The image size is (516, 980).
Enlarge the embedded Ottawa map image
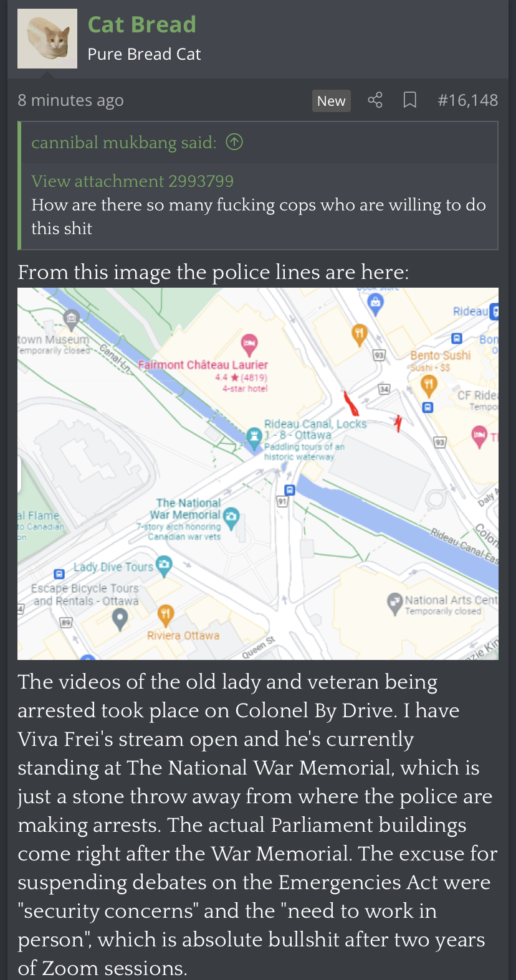pos(258,474)
